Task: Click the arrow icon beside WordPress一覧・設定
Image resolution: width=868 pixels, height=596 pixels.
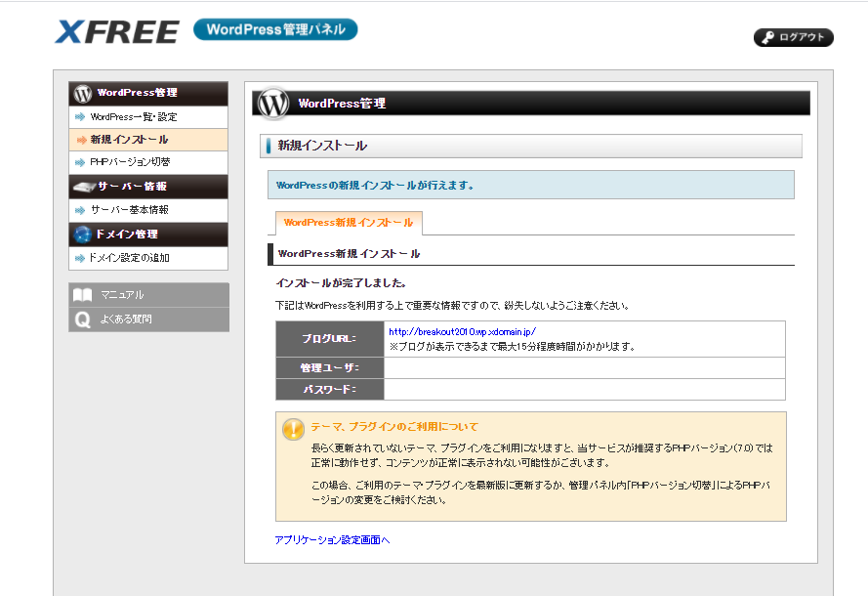Action: click(80, 117)
